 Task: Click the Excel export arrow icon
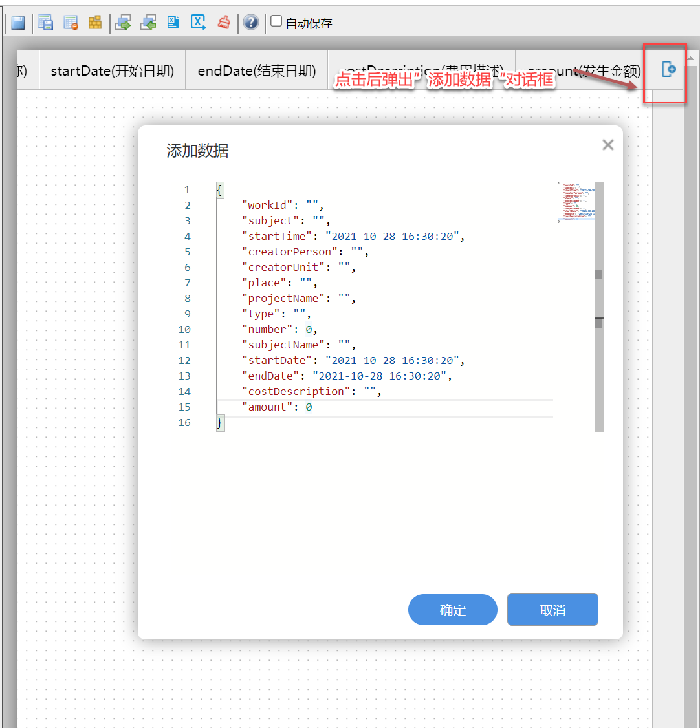point(198,23)
